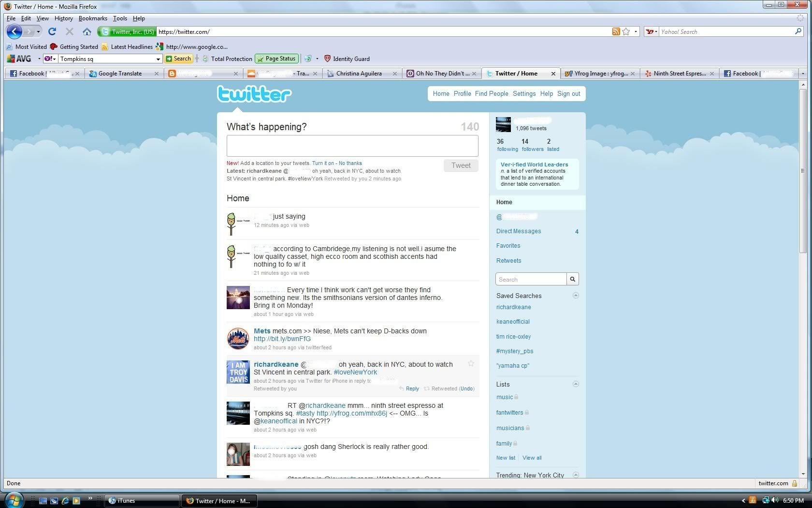Open the Mets avatar image

238,338
